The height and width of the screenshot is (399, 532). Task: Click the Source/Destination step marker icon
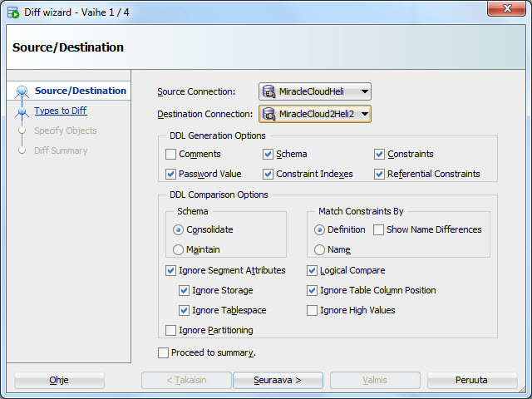22,91
